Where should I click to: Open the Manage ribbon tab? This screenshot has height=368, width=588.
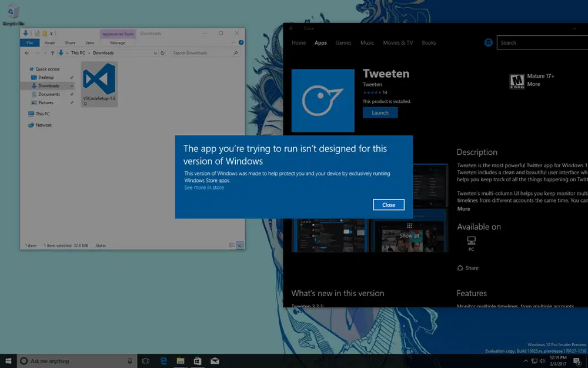click(118, 43)
